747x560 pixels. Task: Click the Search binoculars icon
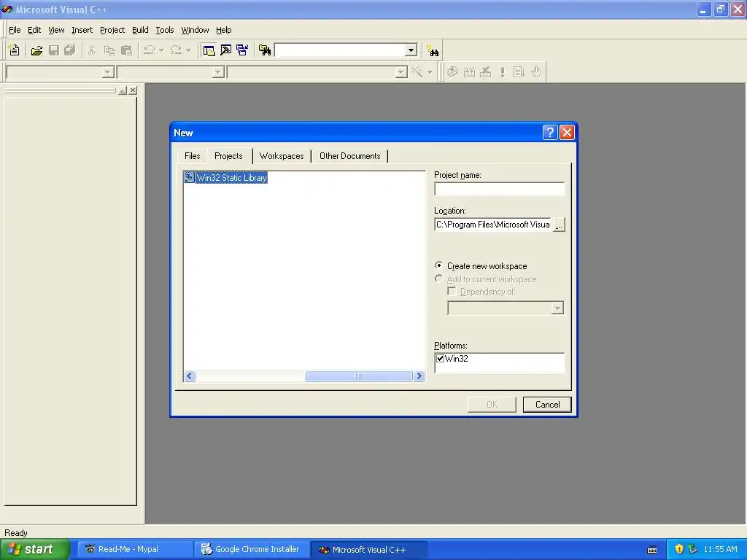coord(433,50)
